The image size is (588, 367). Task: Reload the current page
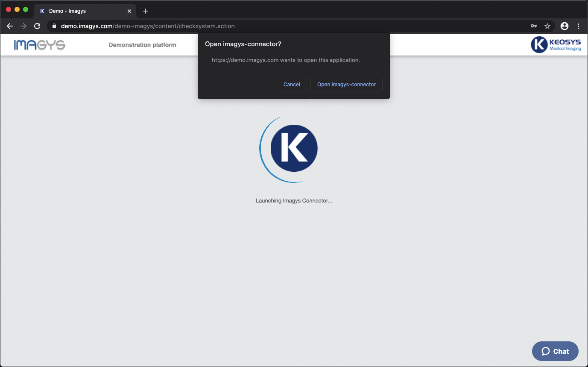[x=37, y=26]
